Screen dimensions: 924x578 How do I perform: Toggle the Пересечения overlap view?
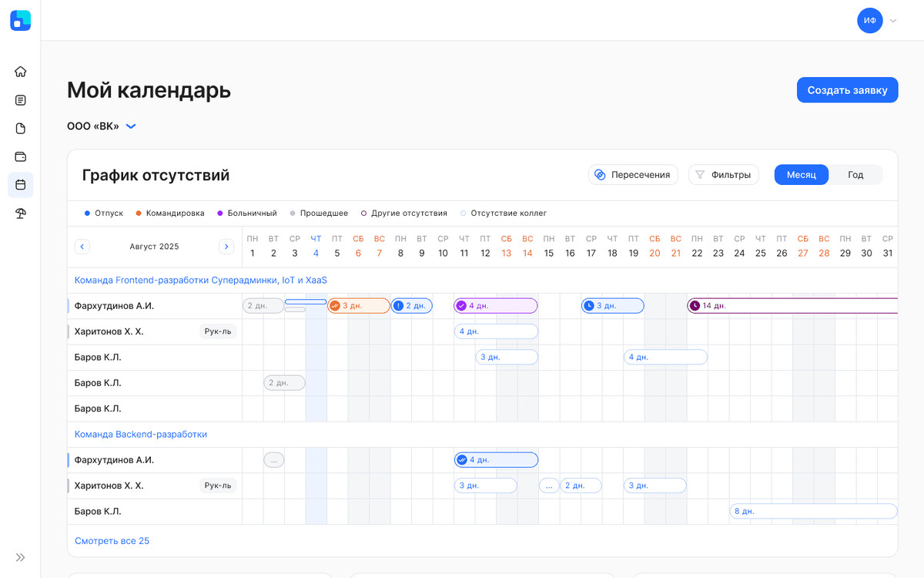633,175
